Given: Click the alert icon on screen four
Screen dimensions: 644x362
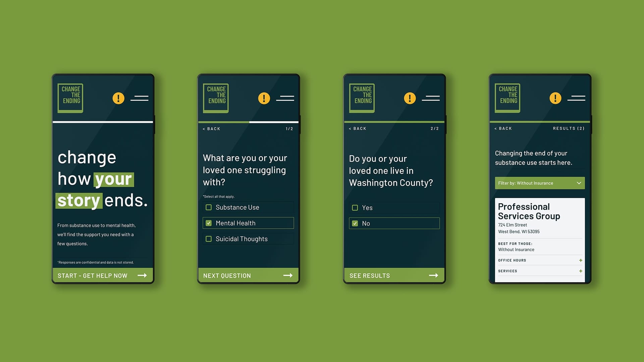Looking at the screenshot, I should point(555,98).
